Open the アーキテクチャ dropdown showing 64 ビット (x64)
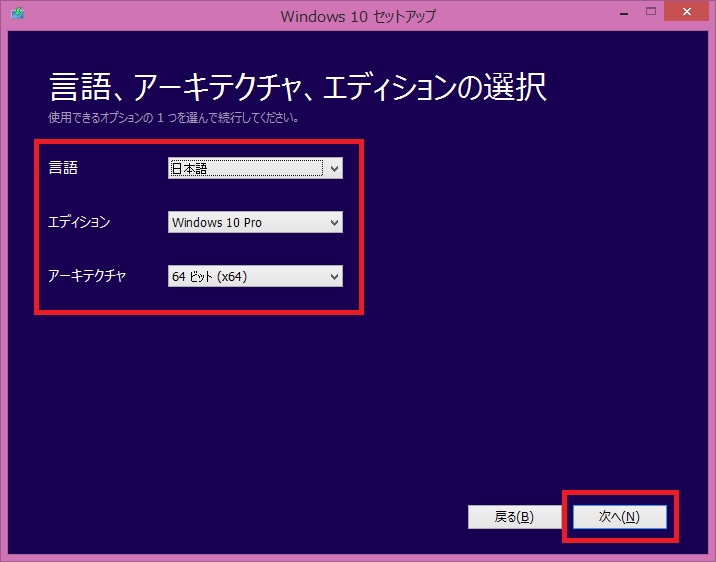This screenshot has width=716, height=562. coord(255,276)
